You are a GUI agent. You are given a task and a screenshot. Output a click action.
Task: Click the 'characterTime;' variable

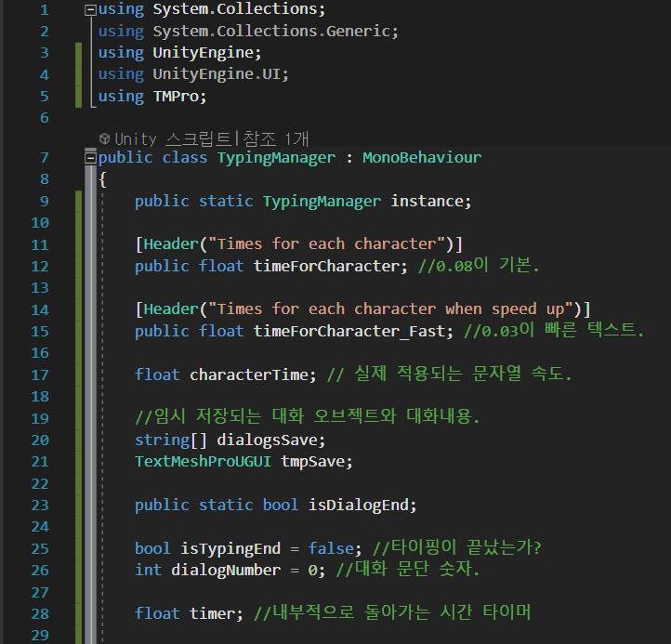[x=253, y=375]
